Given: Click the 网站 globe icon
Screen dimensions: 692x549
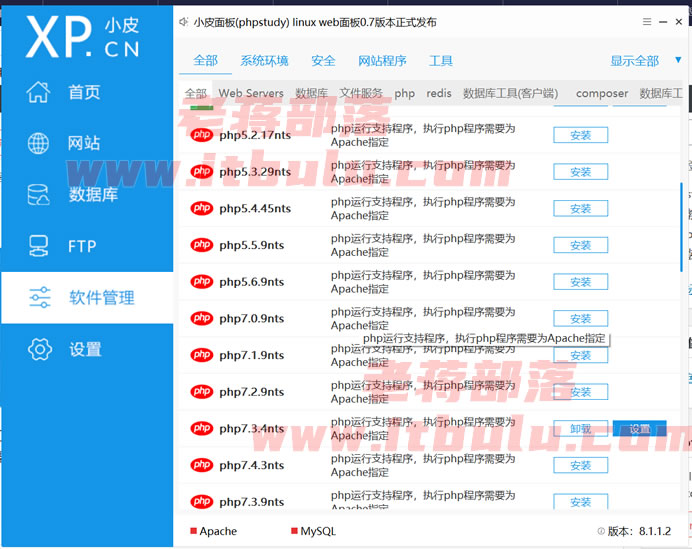Looking at the screenshot, I should [38, 143].
